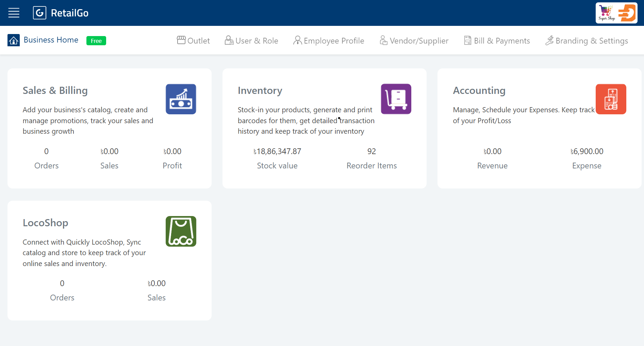
Task: Click the green Free plan badge
Action: (96, 41)
